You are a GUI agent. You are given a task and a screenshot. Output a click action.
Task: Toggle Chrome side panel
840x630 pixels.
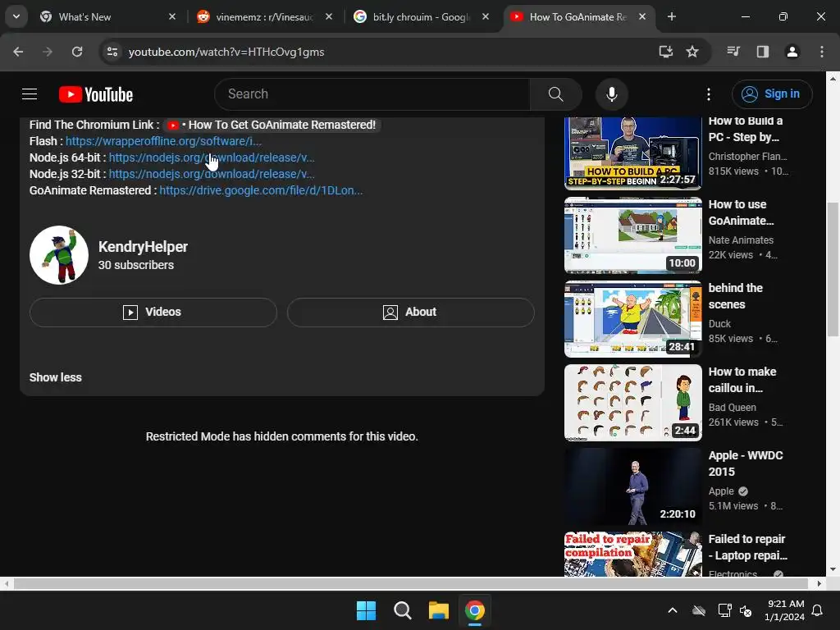click(x=762, y=52)
